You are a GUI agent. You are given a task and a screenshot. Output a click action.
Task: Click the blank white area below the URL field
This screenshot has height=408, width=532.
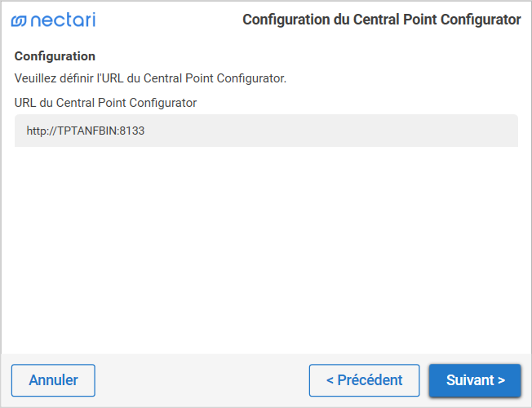[x=266, y=245]
